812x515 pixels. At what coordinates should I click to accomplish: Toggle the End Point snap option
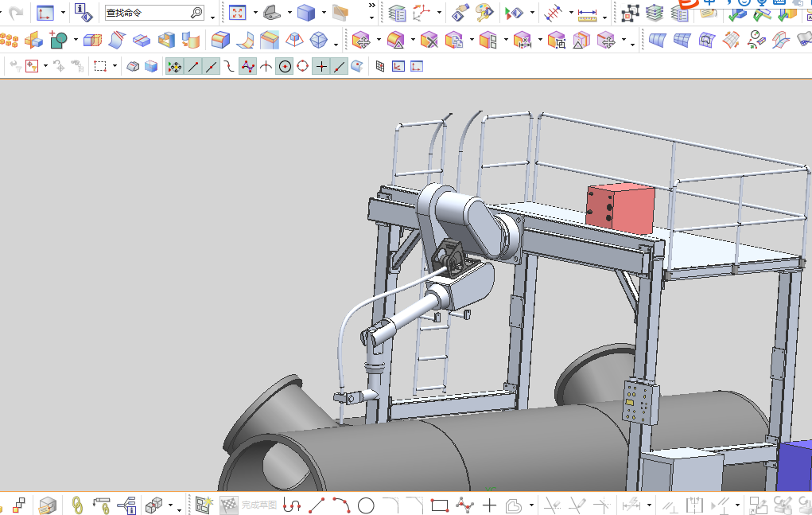coord(193,66)
